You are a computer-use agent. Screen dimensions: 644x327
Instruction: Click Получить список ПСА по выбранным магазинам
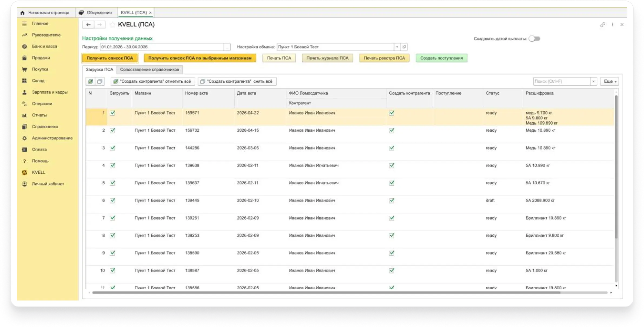click(200, 58)
